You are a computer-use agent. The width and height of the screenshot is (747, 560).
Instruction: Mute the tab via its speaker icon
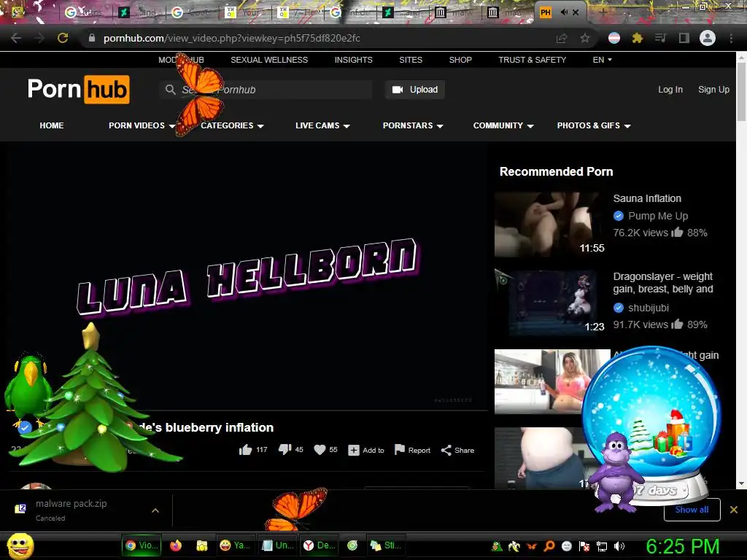click(x=564, y=12)
